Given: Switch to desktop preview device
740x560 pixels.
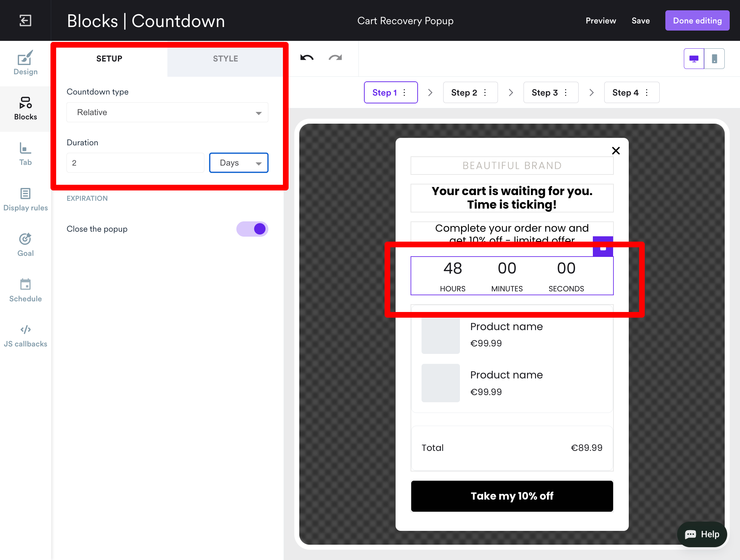Looking at the screenshot, I should pyautogui.click(x=694, y=59).
